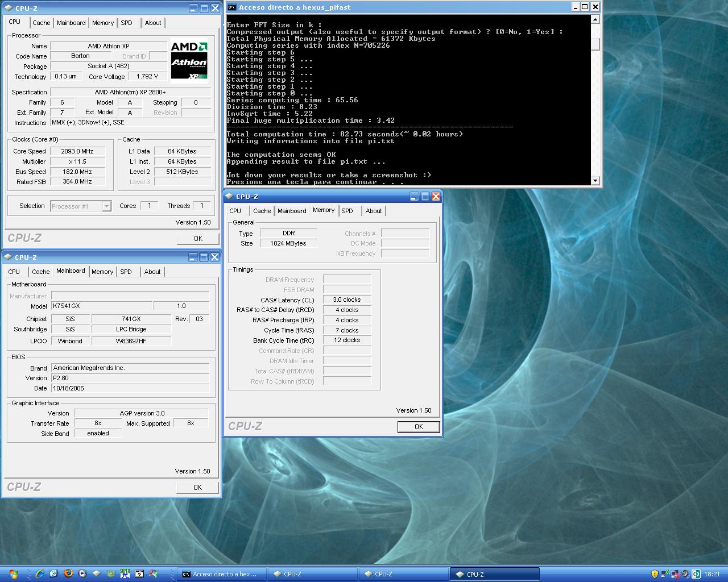Click the green chip quick launch icon
728x582 pixels.
point(111,573)
